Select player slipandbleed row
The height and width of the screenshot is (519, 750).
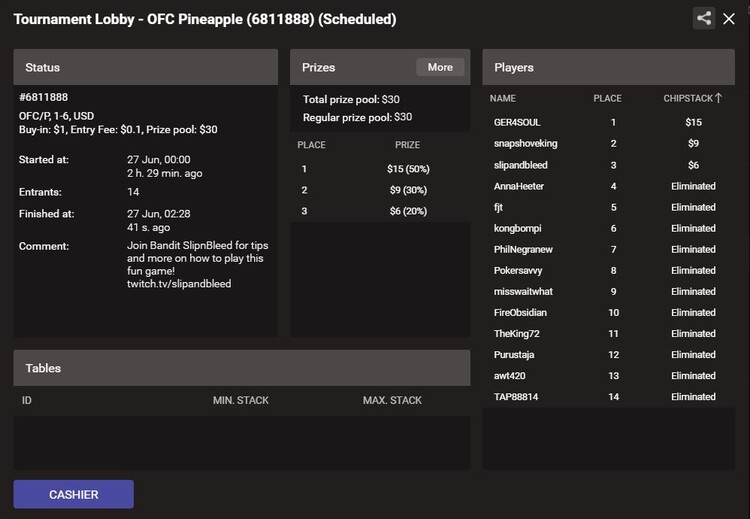point(608,165)
